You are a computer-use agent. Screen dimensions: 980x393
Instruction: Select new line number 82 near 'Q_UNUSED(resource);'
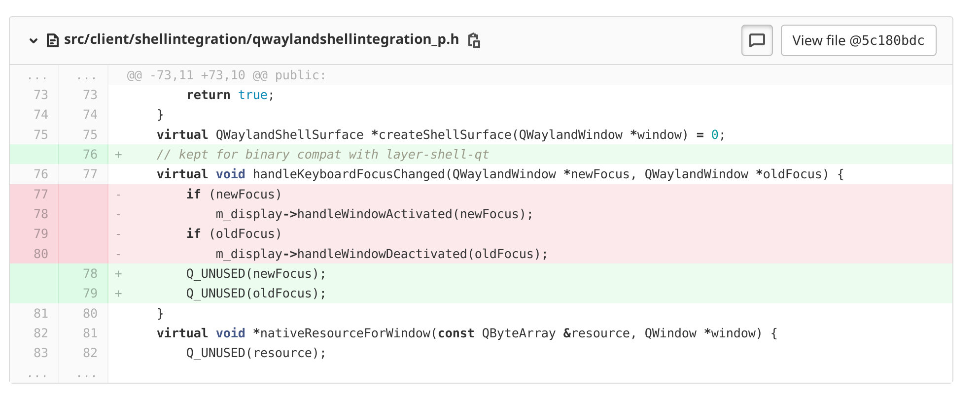(x=90, y=353)
